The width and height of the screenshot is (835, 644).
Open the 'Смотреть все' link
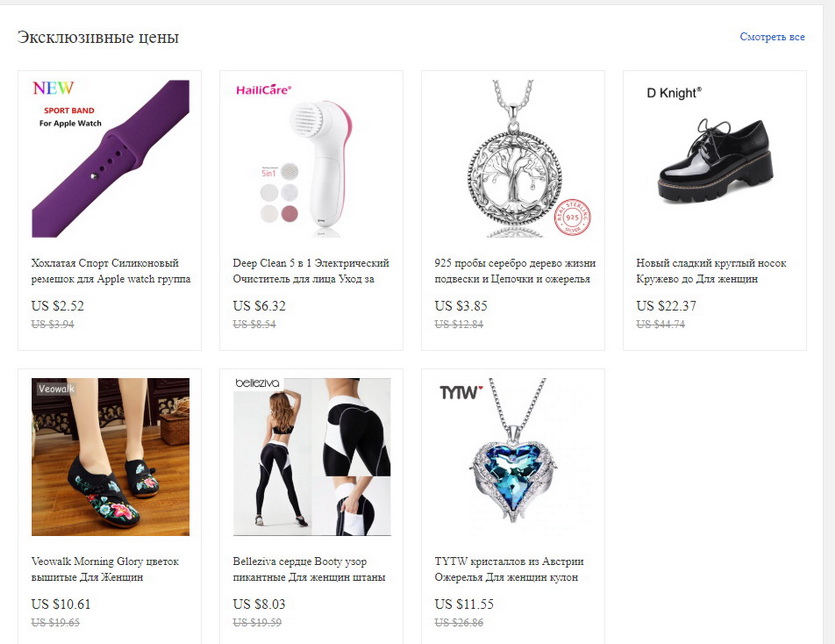click(772, 37)
